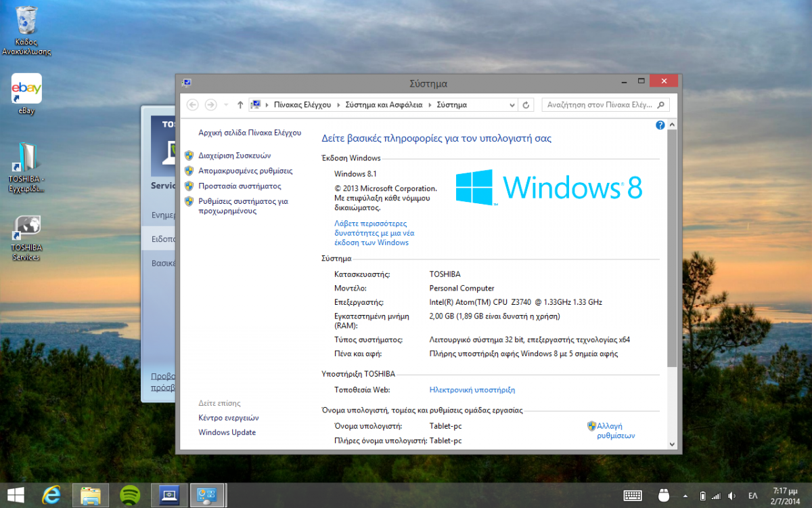Click the 2,00 GB RAM value
Screen dimensions: 812x508
tap(495, 316)
